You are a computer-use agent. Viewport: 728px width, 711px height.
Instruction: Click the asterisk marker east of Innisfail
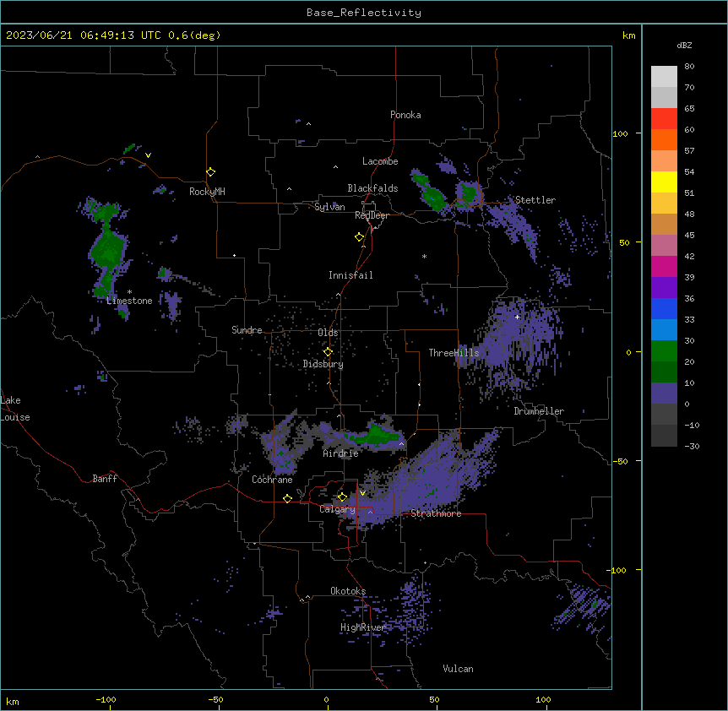point(424,256)
